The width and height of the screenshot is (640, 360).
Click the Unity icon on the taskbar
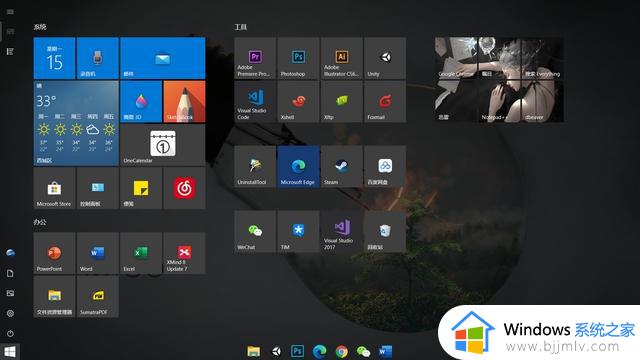[x=276, y=351]
